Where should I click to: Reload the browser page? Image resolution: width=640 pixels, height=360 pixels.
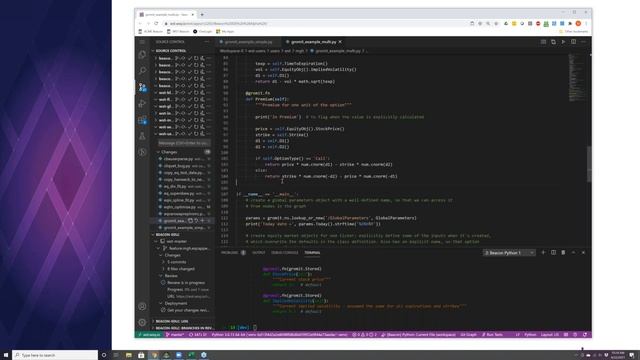(x=156, y=24)
